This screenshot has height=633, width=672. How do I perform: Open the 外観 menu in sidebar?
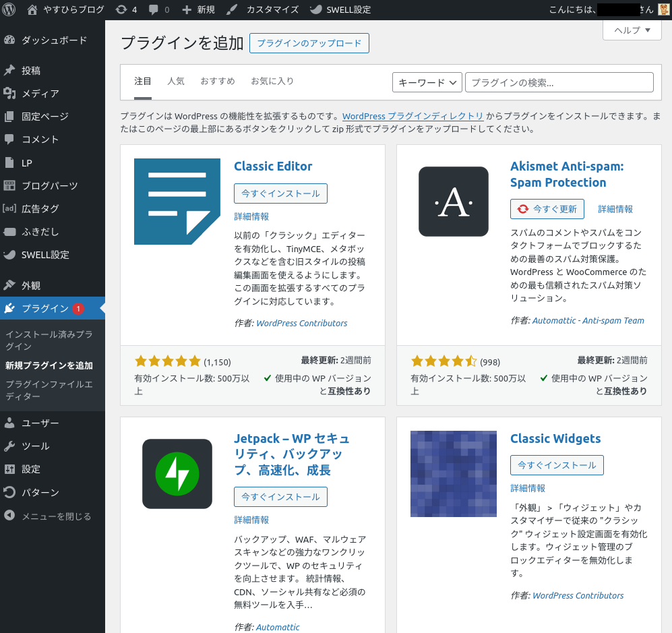[31, 285]
